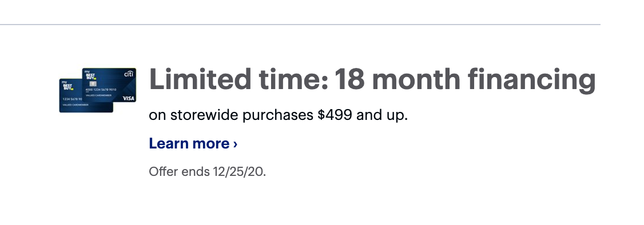Click the horizontal divider line above the offer
Image resolution: width=644 pixels, height=225 pixels.
(300, 25)
